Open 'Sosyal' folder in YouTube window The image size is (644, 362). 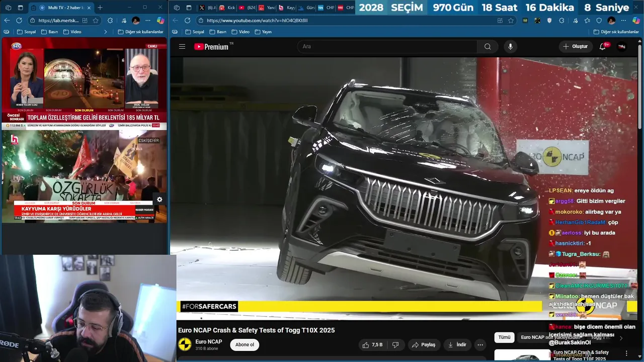pyautogui.click(x=195, y=32)
